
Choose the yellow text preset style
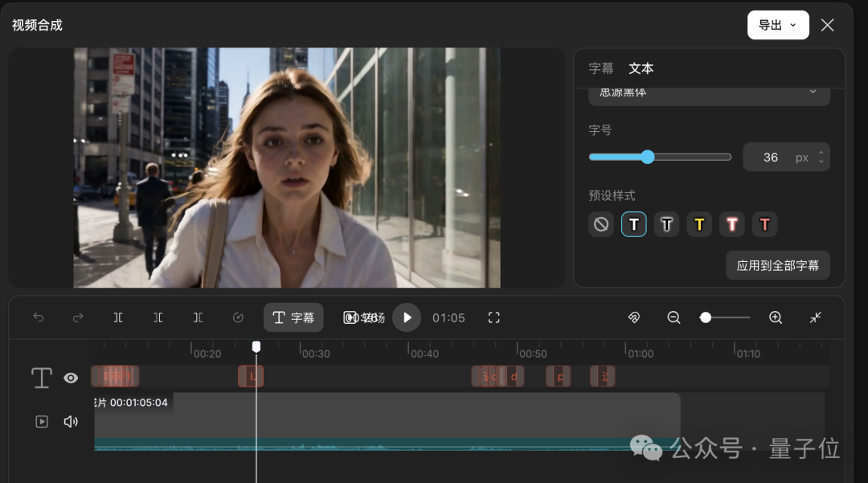[699, 225]
